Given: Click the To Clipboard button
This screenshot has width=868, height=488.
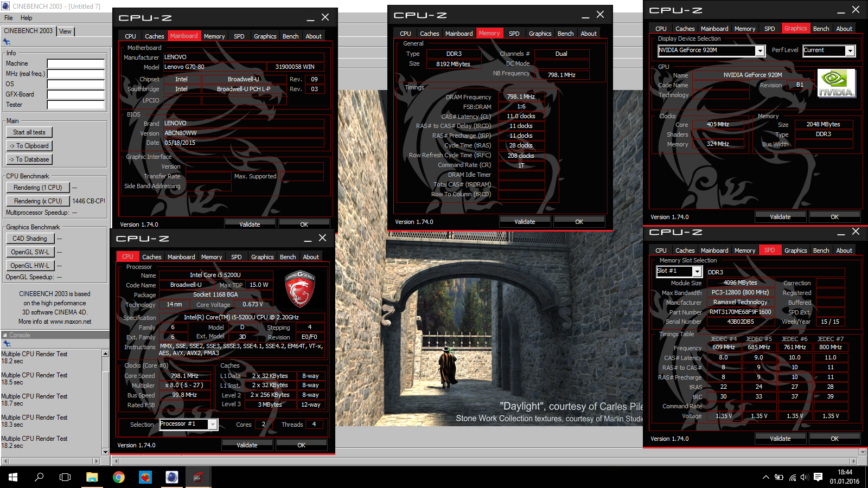Looking at the screenshot, I should click(x=29, y=146).
